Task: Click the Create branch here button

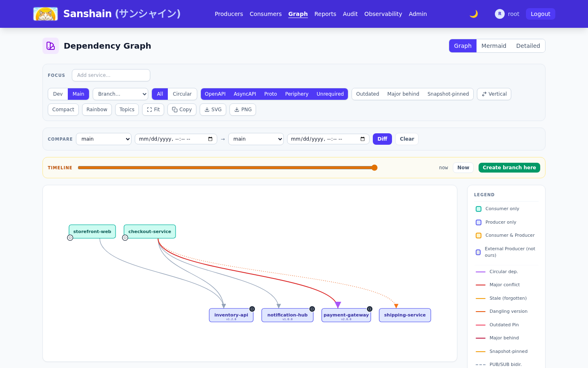Action: click(509, 168)
